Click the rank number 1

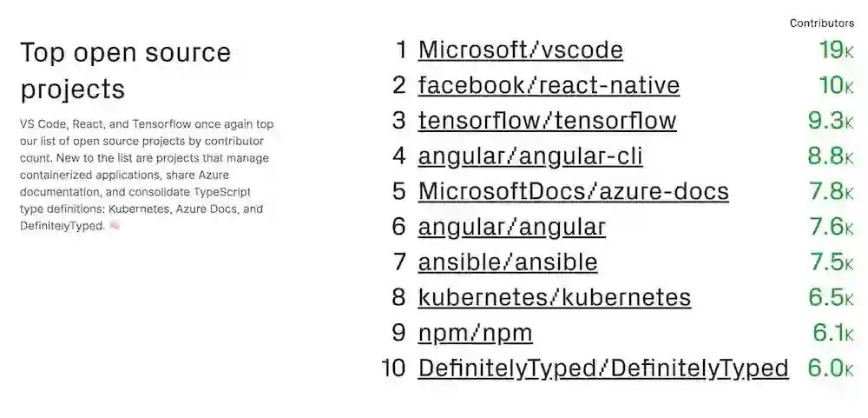click(x=400, y=50)
